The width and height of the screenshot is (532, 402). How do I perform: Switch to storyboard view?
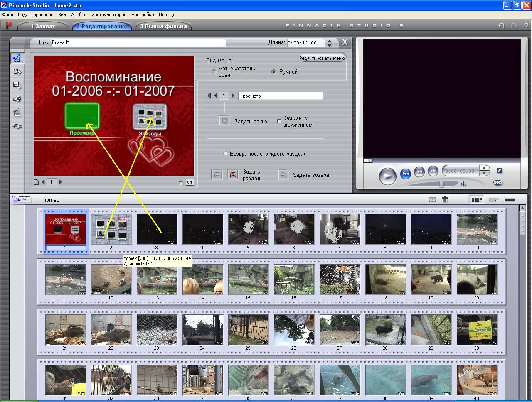tap(477, 200)
